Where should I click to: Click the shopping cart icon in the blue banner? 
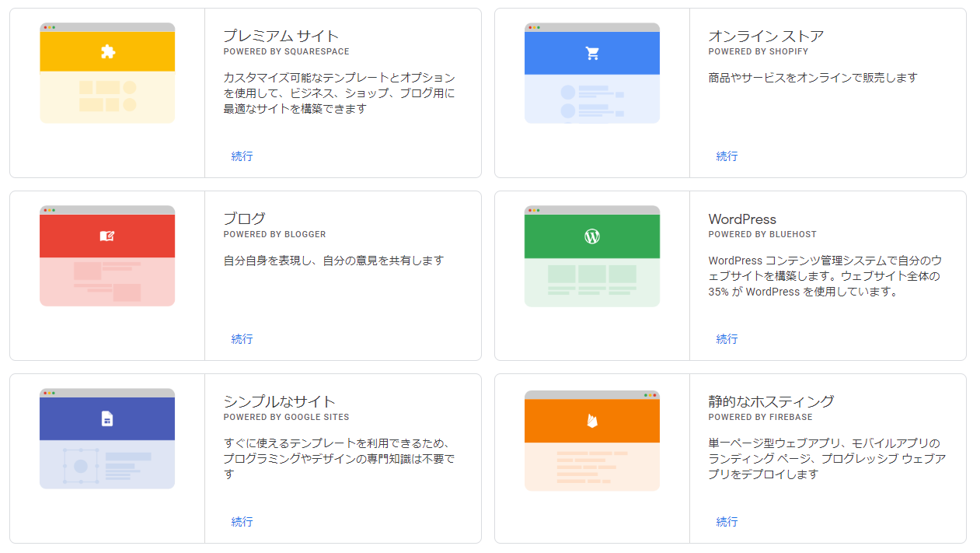pos(592,53)
